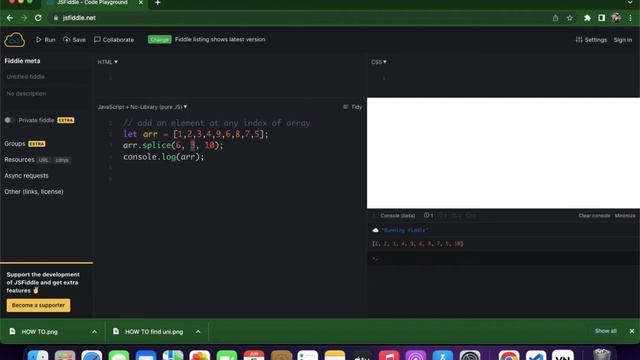
Task: Reload the jsfiddle.net page
Action: (38, 18)
